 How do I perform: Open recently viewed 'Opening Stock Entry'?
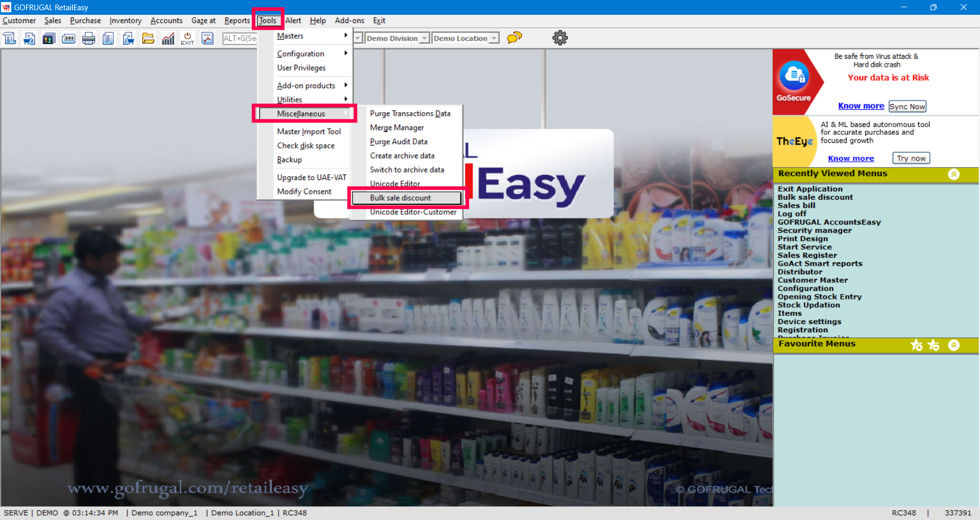820,296
